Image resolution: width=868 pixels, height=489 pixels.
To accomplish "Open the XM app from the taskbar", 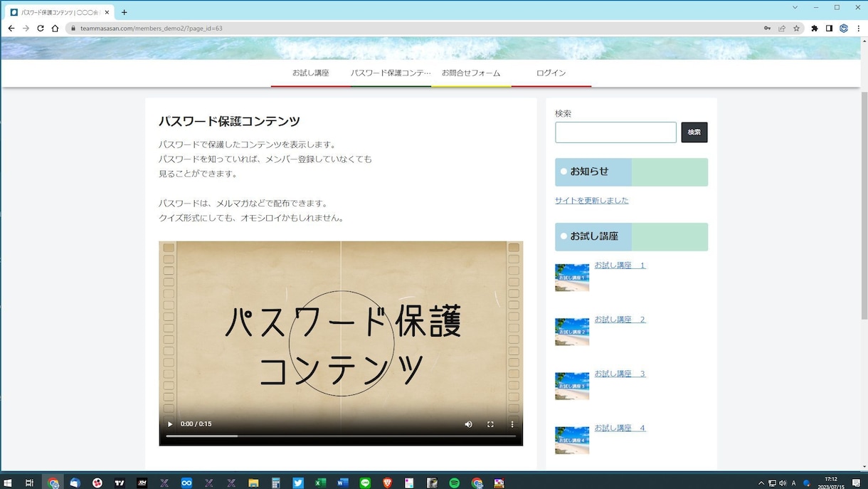I will coord(142,483).
